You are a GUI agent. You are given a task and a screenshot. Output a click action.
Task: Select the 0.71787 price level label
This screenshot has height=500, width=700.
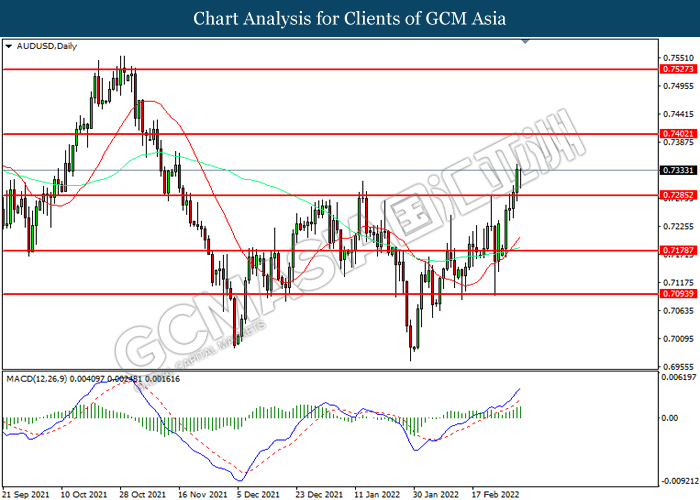[x=678, y=250]
